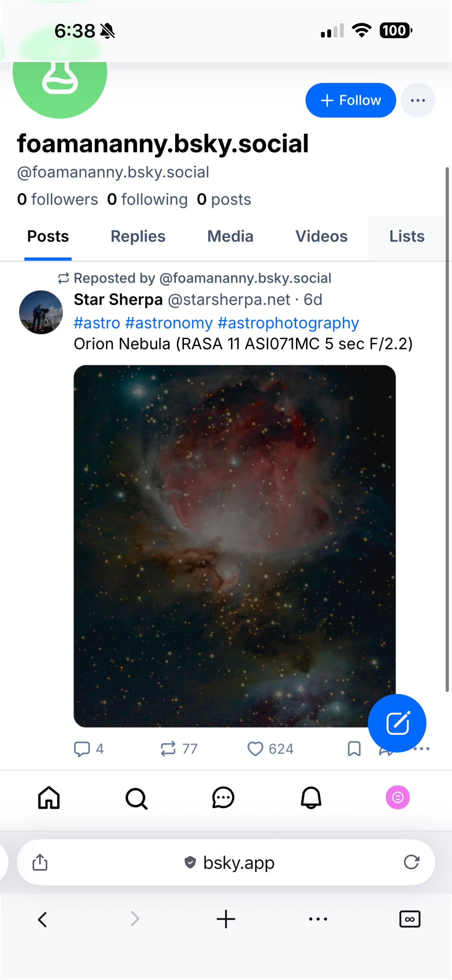Image resolution: width=452 pixels, height=980 pixels.
Task: Reload the page in browser
Action: 411,862
